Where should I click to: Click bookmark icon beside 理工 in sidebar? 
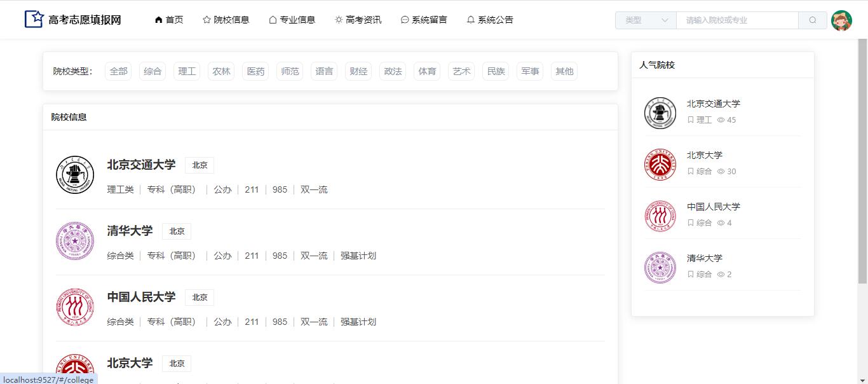point(691,120)
